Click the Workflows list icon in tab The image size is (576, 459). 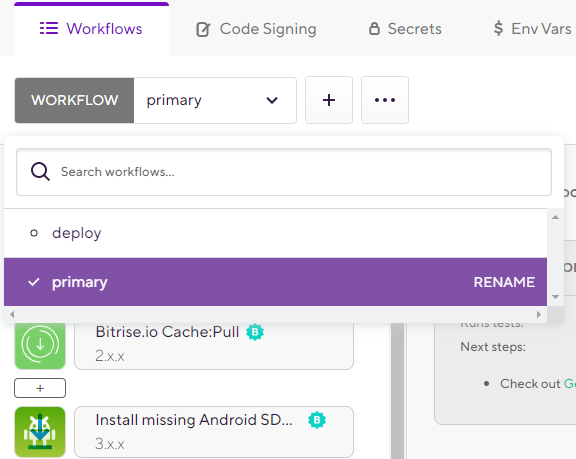pyautogui.click(x=49, y=28)
